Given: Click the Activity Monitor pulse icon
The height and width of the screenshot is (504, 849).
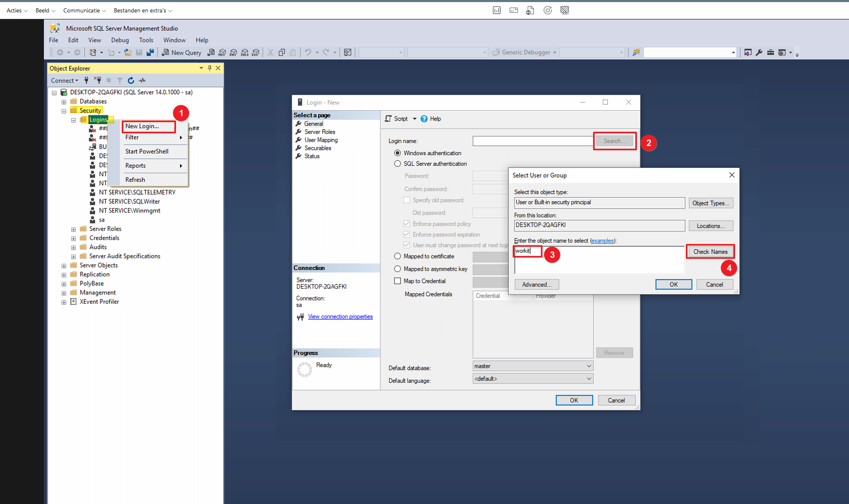Looking at the screenshot, I should coord(142,80).
